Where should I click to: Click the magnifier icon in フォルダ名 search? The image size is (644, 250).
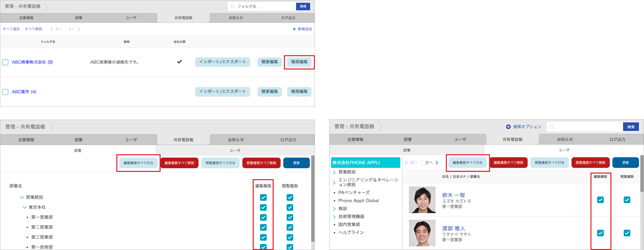coord(233,6)
